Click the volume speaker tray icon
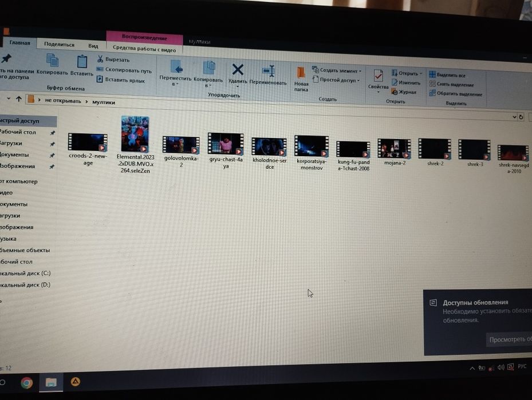This screenshot has width=532, height=400. 501,367
